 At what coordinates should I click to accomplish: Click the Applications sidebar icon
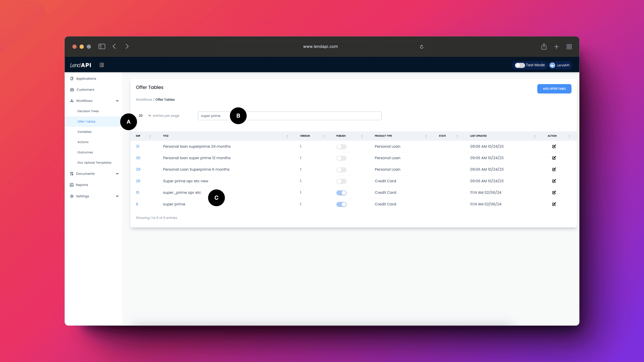72,79
